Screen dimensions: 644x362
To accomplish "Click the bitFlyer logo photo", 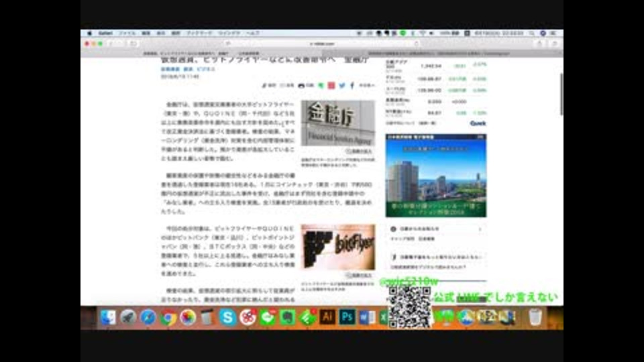I will [338, 247].
